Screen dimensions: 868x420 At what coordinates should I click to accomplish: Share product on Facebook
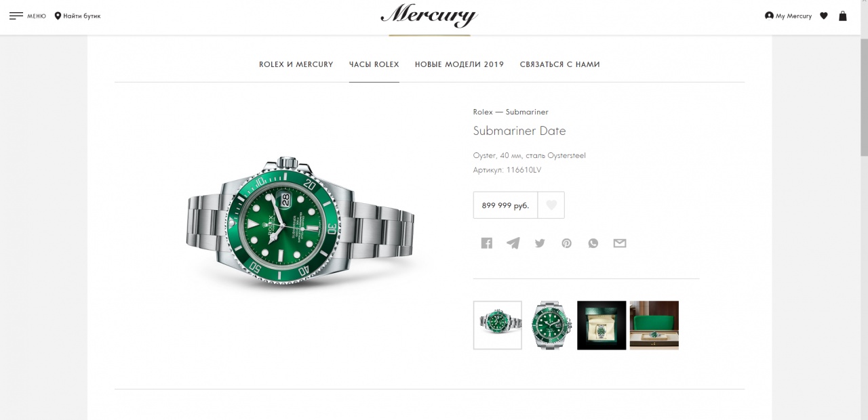(x=487, y=243)
